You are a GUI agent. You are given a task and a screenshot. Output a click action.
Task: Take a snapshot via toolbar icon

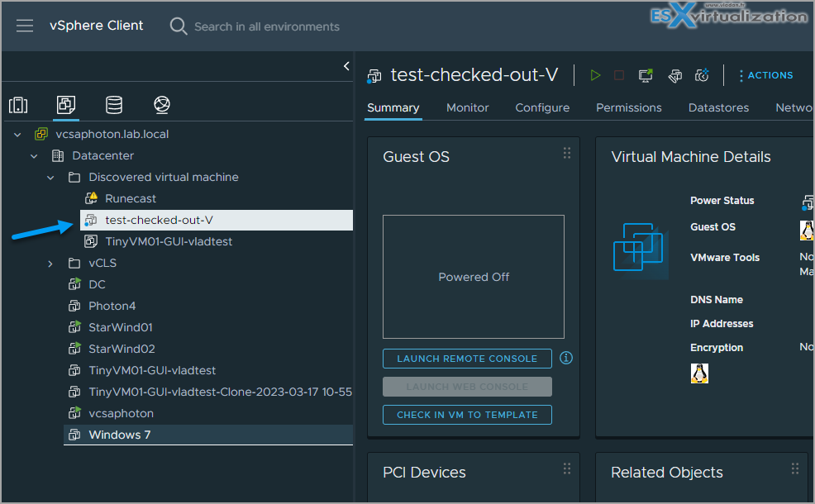tap(703, 75)
